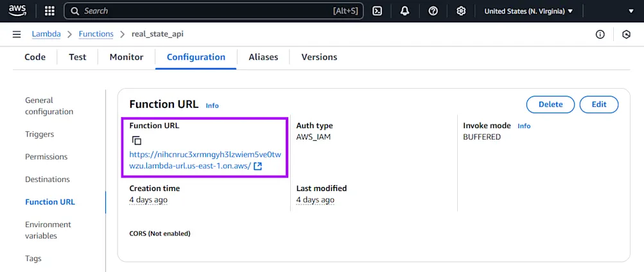Go to the Versions tab
644x272 pixels.
319,57
